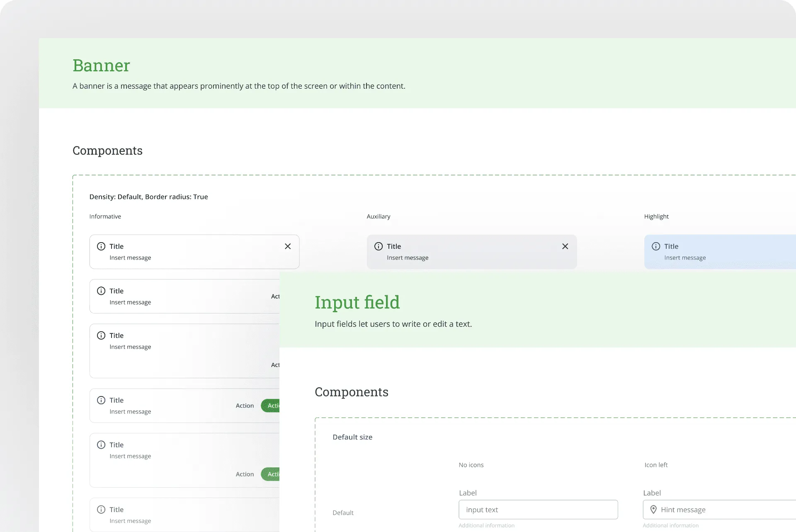
Task: Click the 'Icon left' column label
Action: [656, 465]
